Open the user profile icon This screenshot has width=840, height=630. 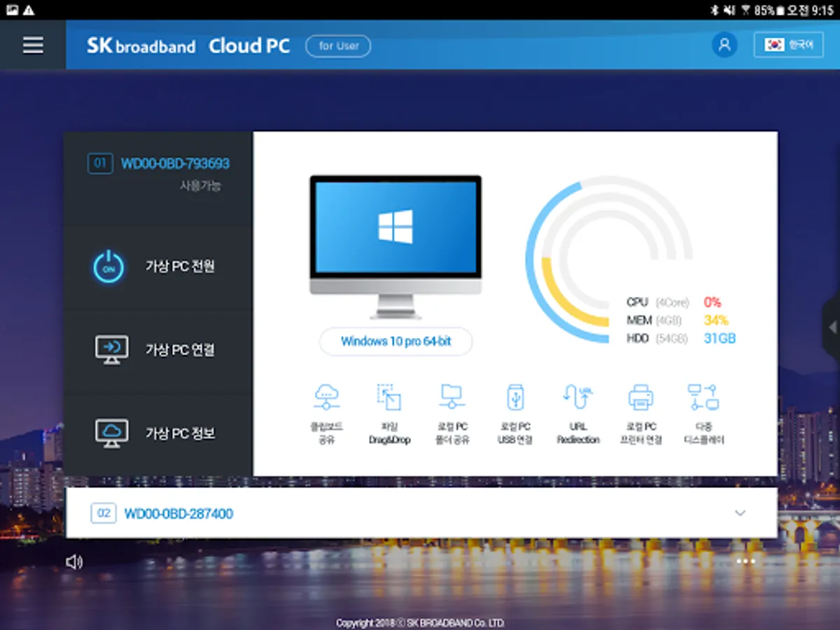[x=724, y=45]
